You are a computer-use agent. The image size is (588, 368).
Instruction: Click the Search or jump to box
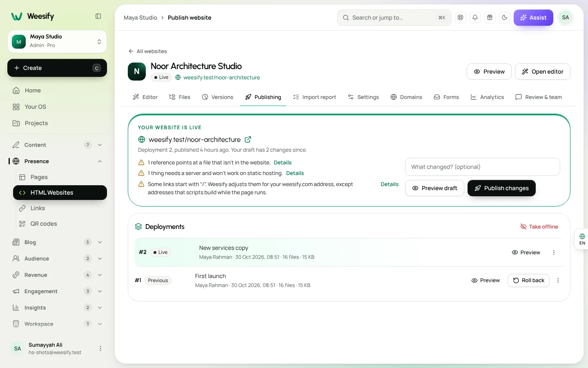click(394, 18)
